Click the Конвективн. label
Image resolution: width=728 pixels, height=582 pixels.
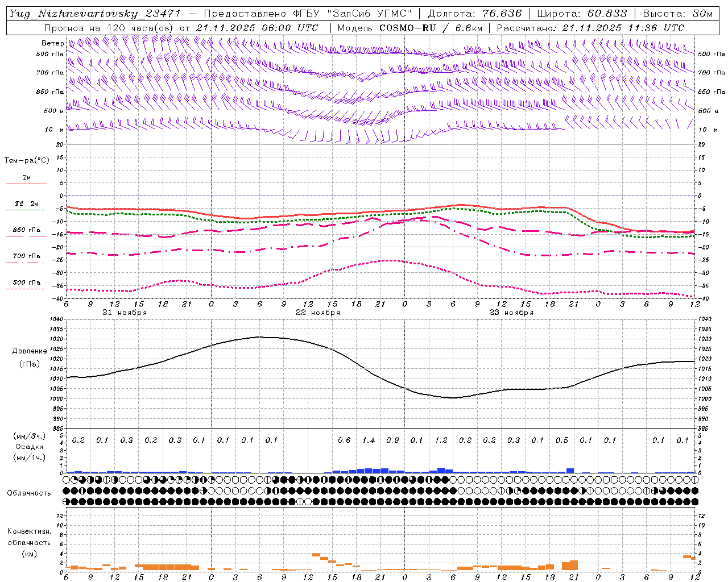[29, 531]
